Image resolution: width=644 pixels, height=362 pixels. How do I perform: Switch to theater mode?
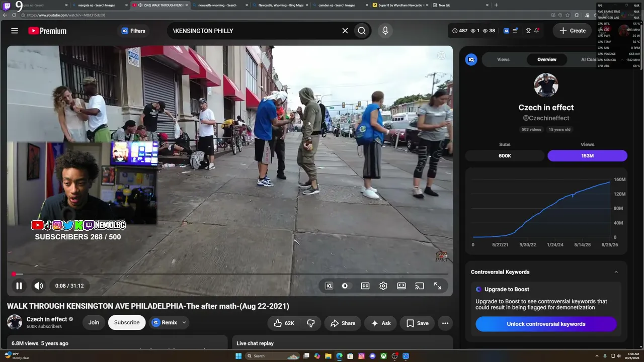(x=401, y=286)
